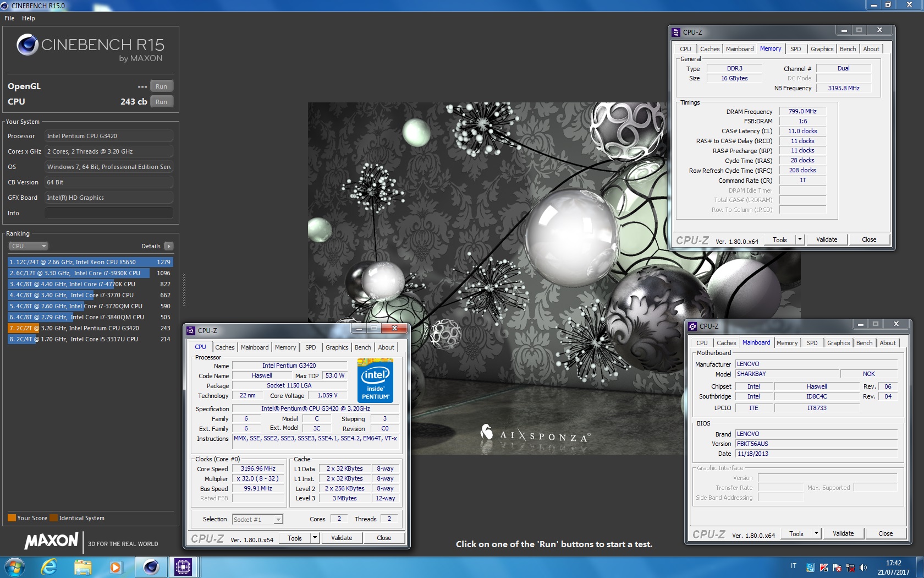Viewport: 924px width, 578px height.
Task: Click Tools button in CPU-Z Memory window
Action: pos(780,239)
